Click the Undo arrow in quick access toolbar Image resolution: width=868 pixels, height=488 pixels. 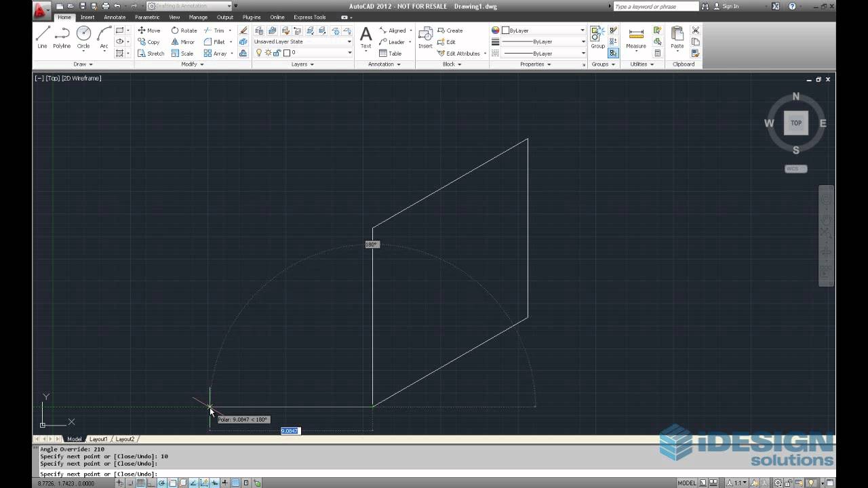tap(117, 6)
